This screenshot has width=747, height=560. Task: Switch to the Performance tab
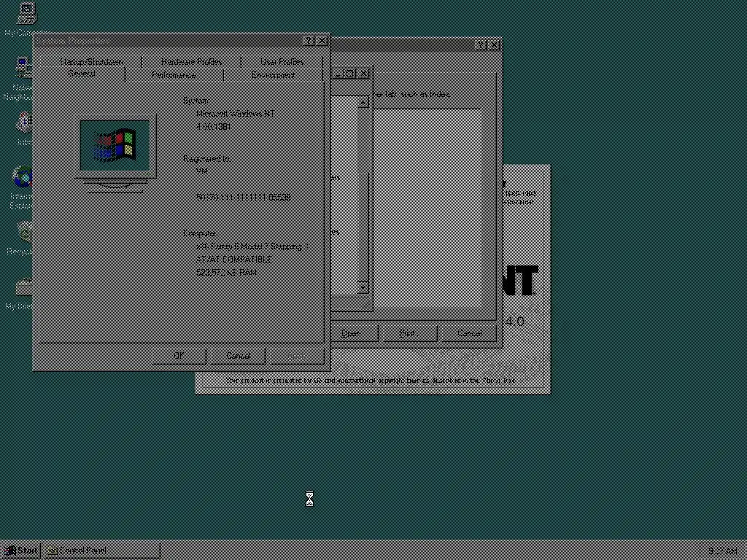(174, 75)
